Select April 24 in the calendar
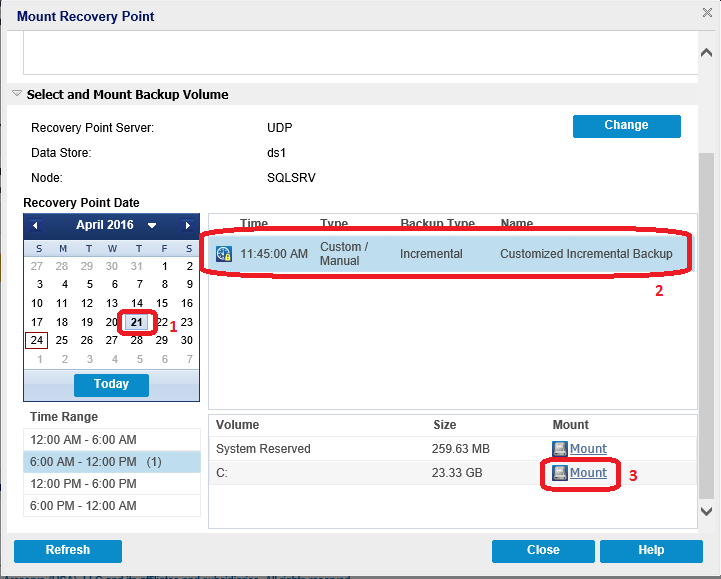 [x=37, y=340]
